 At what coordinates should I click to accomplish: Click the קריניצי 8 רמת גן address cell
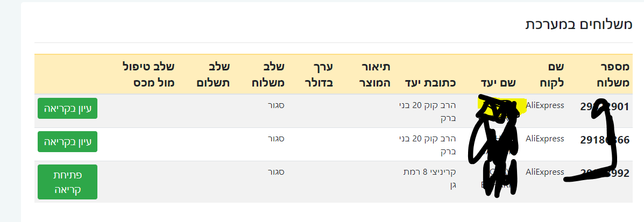tap(429, 178)
